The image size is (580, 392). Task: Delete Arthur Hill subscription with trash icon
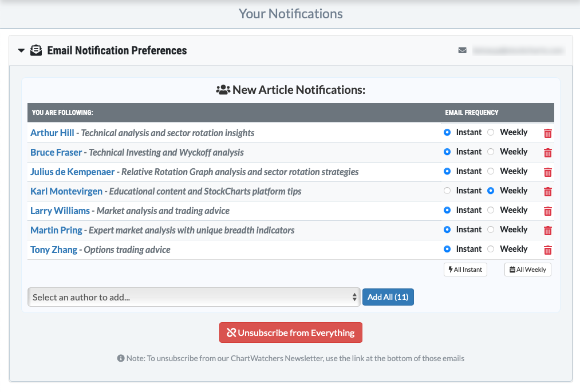[x=547, y=133]
